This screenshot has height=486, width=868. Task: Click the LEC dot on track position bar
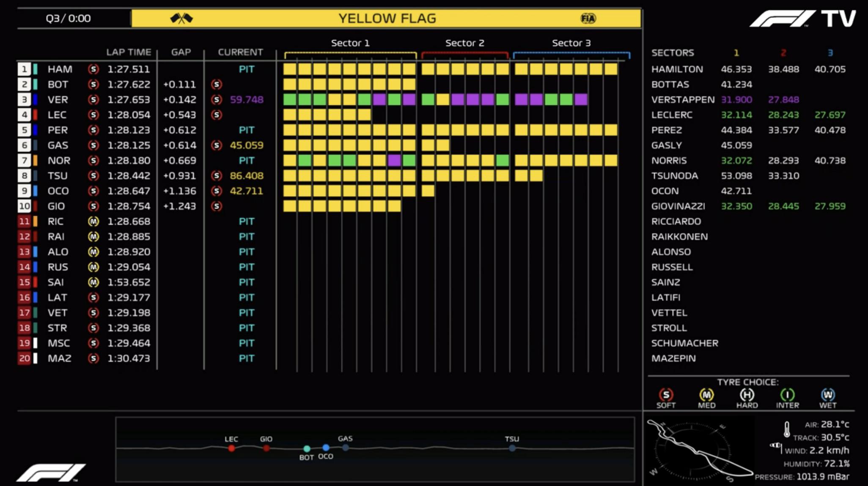pos(231,448)
